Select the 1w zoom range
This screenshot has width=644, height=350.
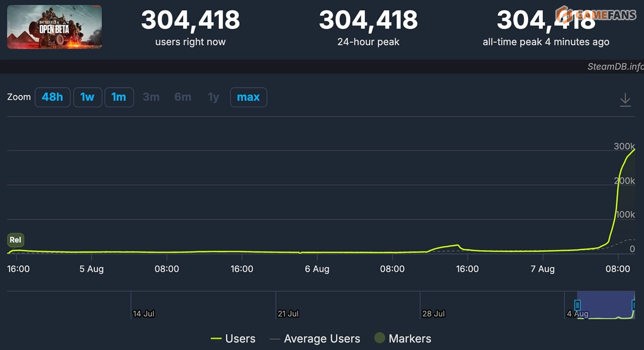87,97
